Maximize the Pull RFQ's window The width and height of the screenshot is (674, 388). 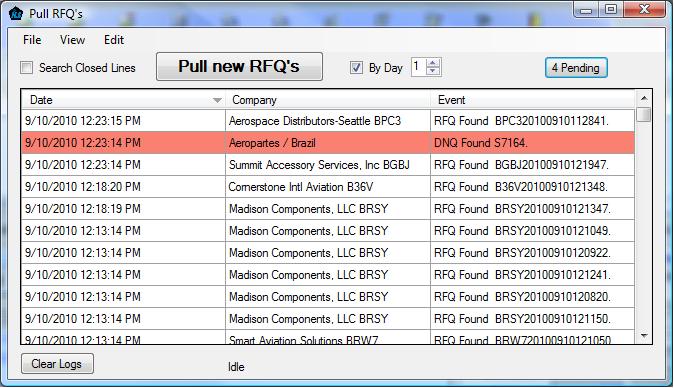(x=611, y=9)
